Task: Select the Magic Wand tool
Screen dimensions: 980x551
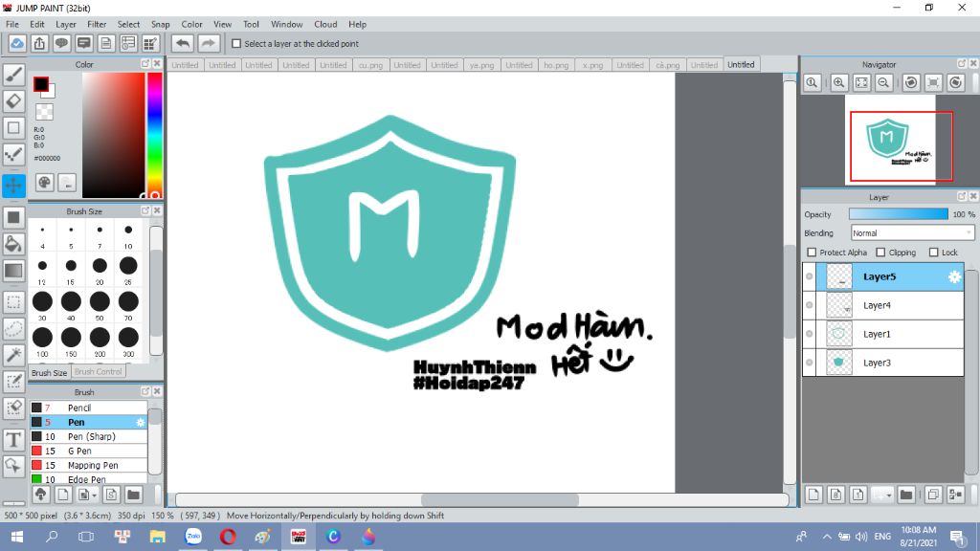Action: (13, 355)
